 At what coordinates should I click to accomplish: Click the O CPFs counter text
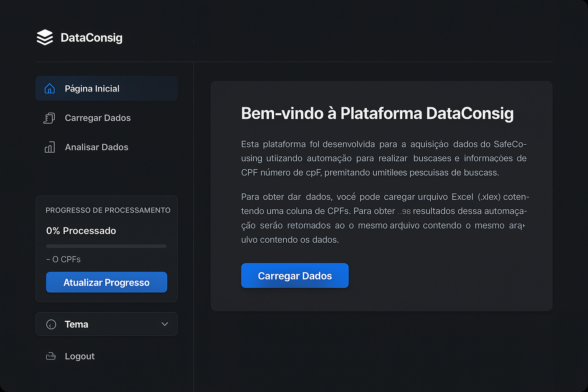click(63, 259)
